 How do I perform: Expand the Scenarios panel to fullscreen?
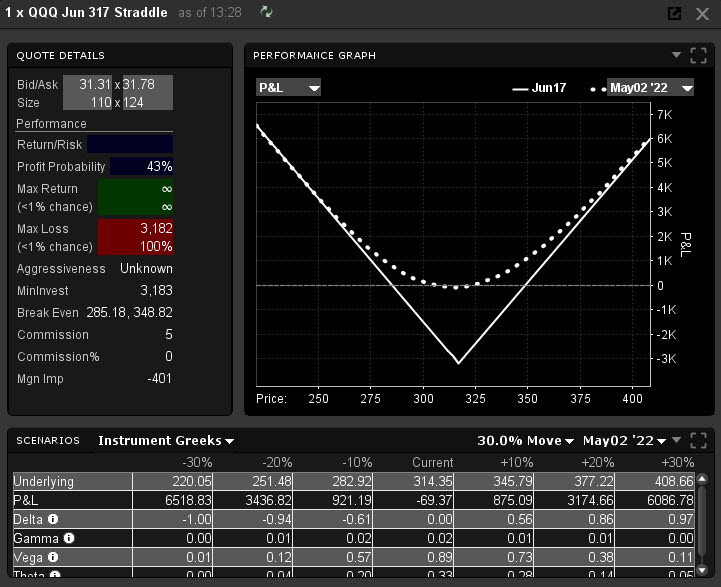click(698, 440)
